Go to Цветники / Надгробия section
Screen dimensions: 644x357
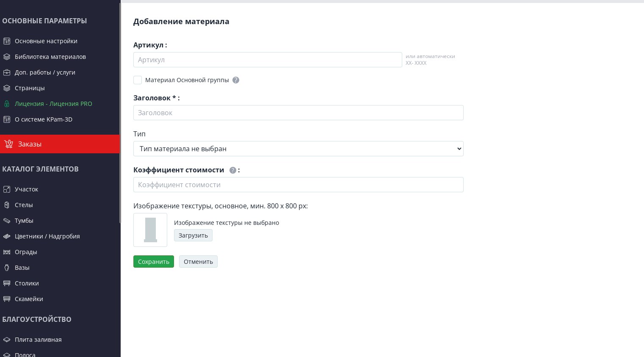pyautogui.click(x=47, y=236)
